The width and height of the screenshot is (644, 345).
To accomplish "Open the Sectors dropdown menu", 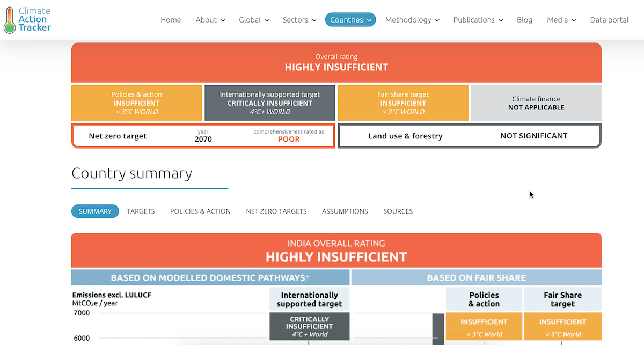I will click(299, 20).
